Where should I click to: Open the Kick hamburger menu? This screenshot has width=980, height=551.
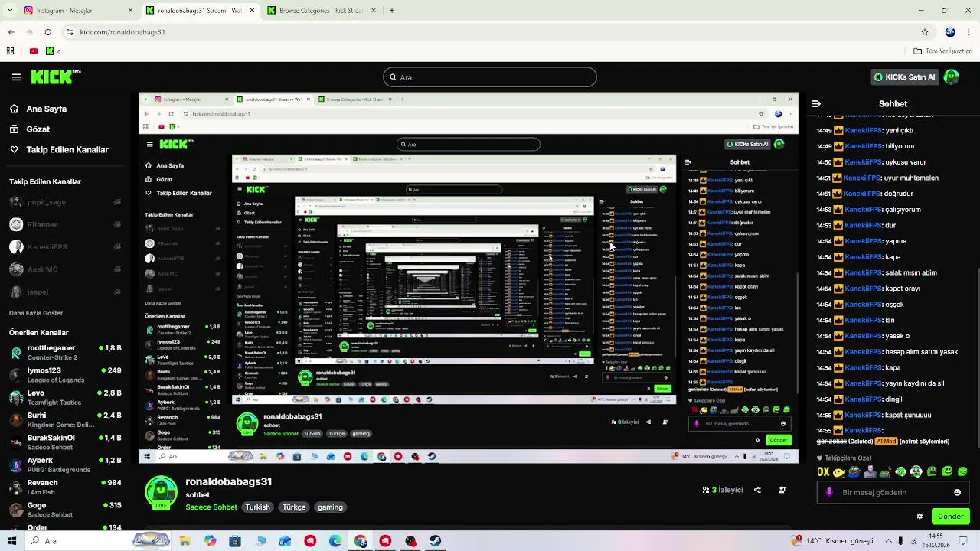16,77
